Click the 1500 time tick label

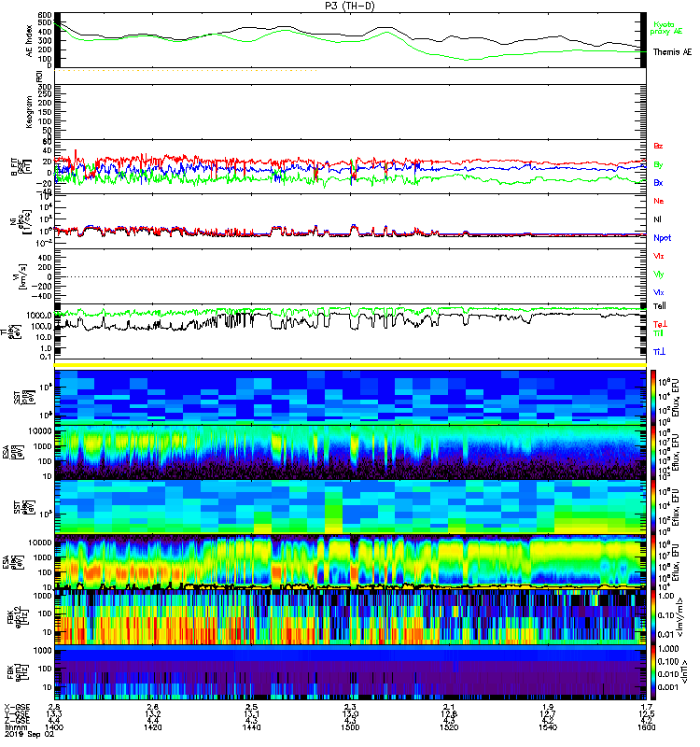tap(350, 727)
